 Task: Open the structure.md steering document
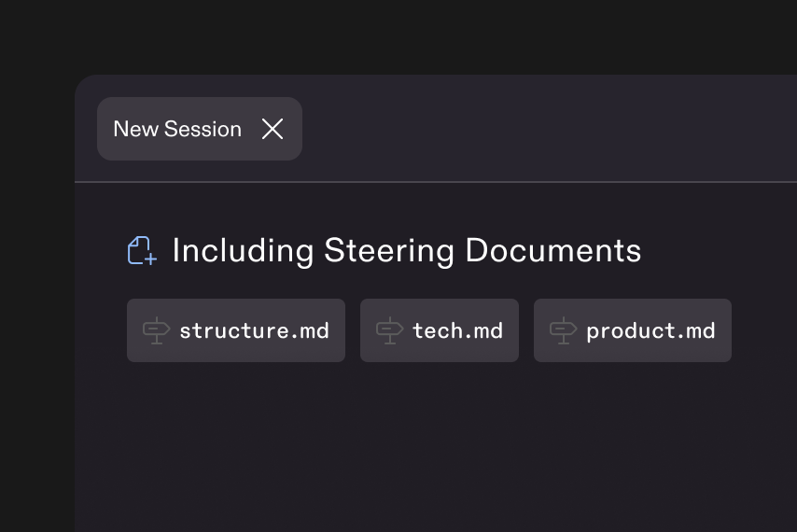235,330
